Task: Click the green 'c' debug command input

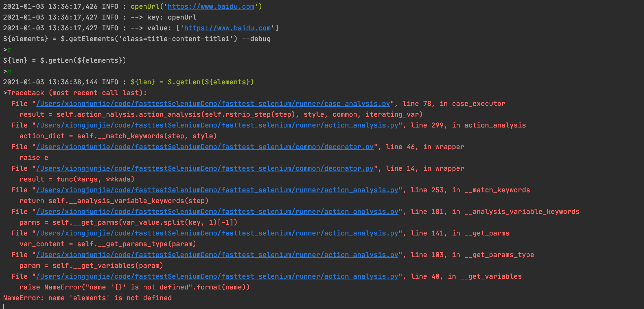Action: click(9, 50)
